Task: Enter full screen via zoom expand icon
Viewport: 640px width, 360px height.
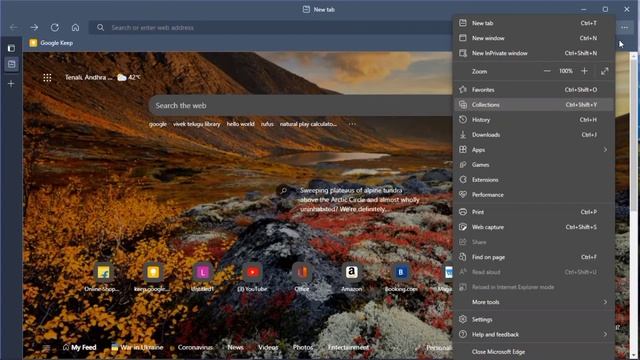Action: click(604, 71)
